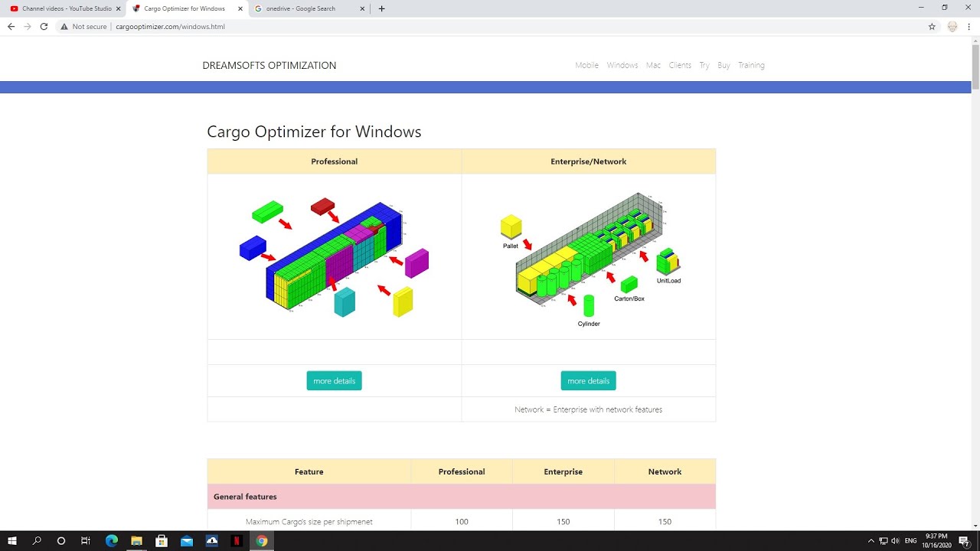The width and height of the screenshot is (980, 551).
Task: Click the Feature column header
Action: [309, 471]
